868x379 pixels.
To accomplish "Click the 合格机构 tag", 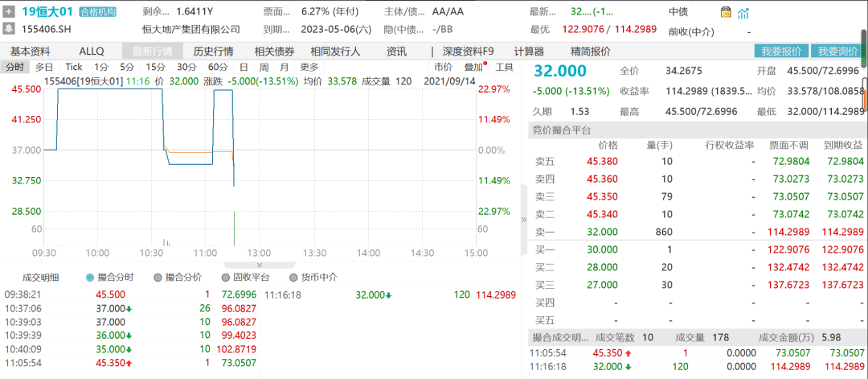I will point(97,11).
